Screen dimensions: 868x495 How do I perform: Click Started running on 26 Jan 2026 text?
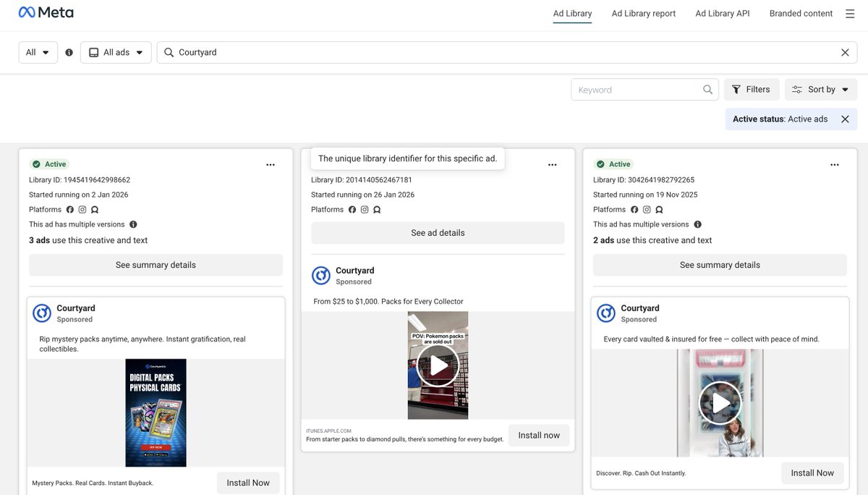(x=362, y=195)
